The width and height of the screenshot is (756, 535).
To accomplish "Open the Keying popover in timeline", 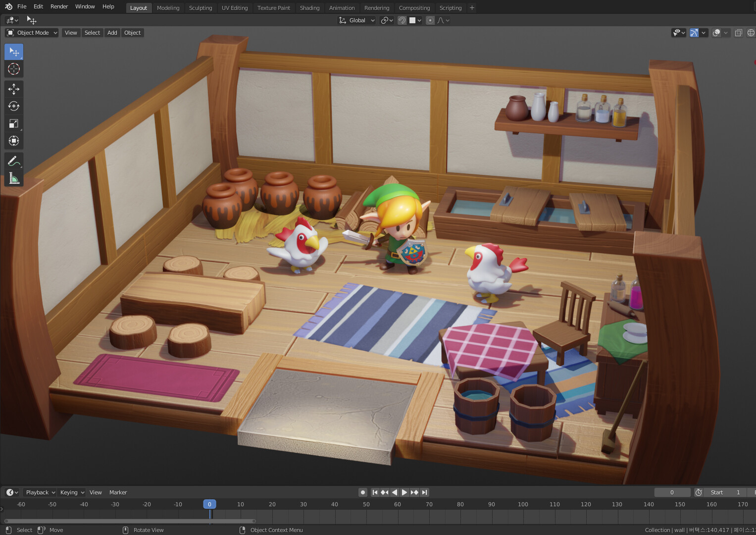I will pos(72,492).
